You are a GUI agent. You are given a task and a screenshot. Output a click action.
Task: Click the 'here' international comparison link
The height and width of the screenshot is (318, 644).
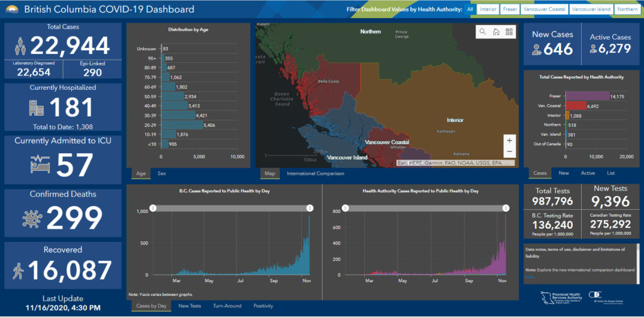point(530,277)
